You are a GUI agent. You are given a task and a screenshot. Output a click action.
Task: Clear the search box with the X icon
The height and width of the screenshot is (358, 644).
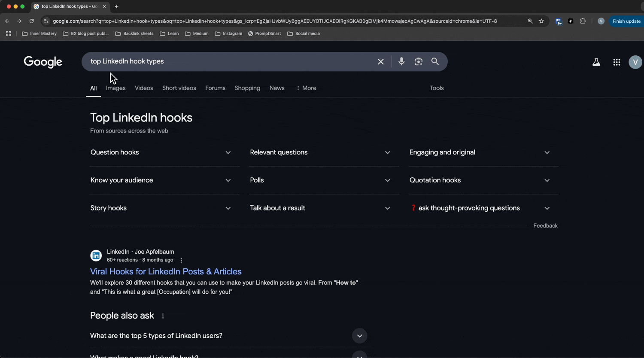point(380,62)
